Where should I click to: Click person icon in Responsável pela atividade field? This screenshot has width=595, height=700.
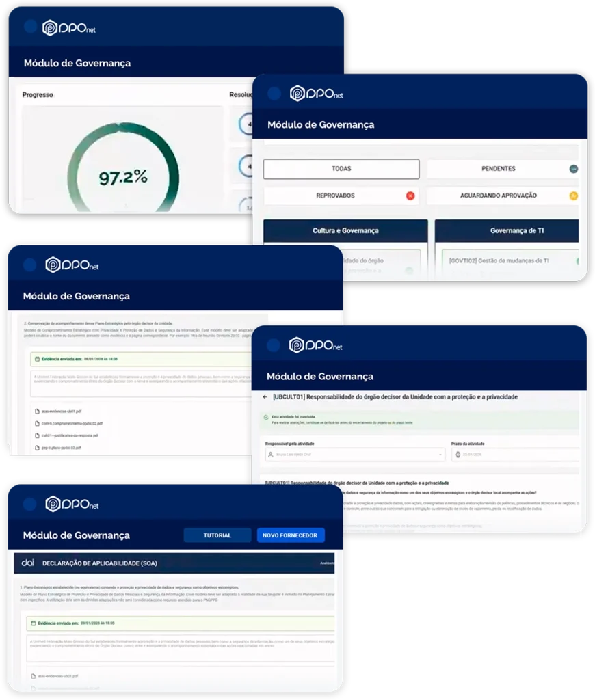tap(271, 455)
